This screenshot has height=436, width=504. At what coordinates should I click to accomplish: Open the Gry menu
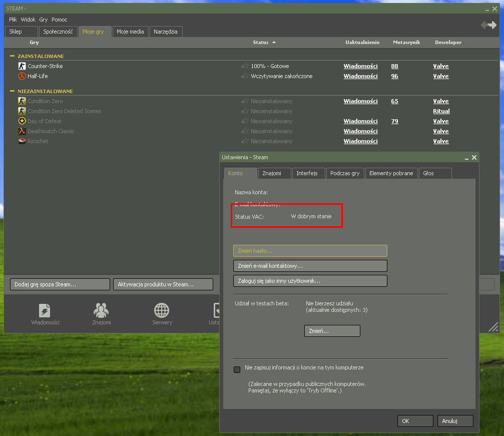tap(44, 20)
